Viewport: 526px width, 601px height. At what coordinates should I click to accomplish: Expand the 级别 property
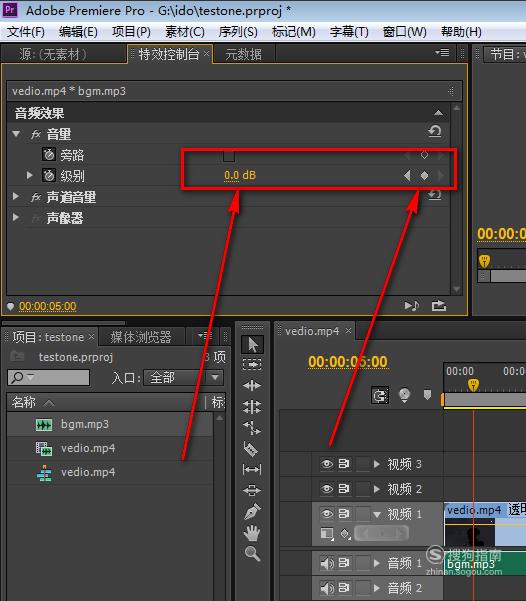pos(30,175)
